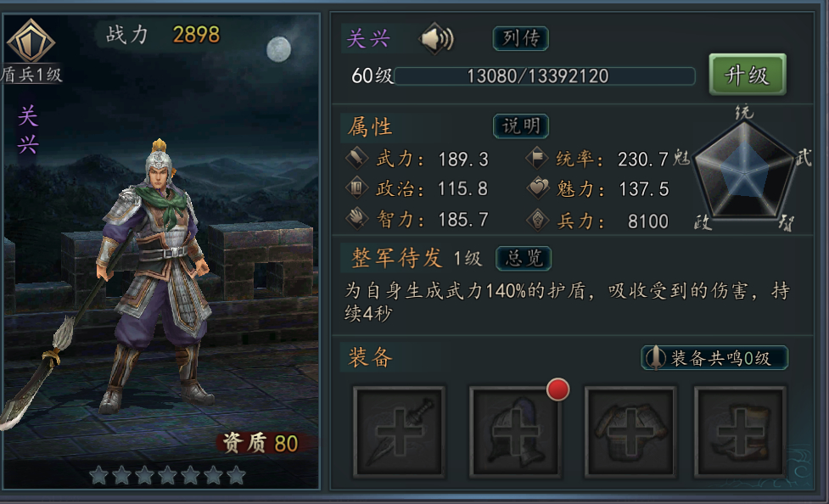Tap the 兵力 troops attribute icon
This screenshot has width=829, height=504.
[x=538, y=220]
